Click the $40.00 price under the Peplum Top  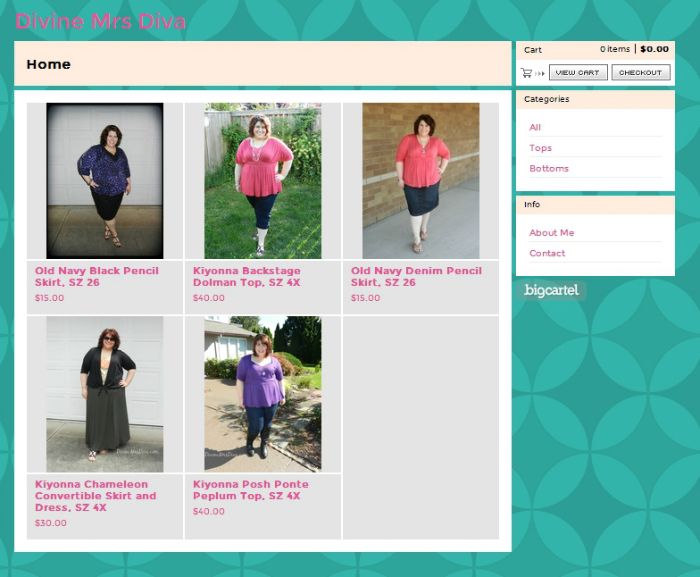tap(208, 511)
